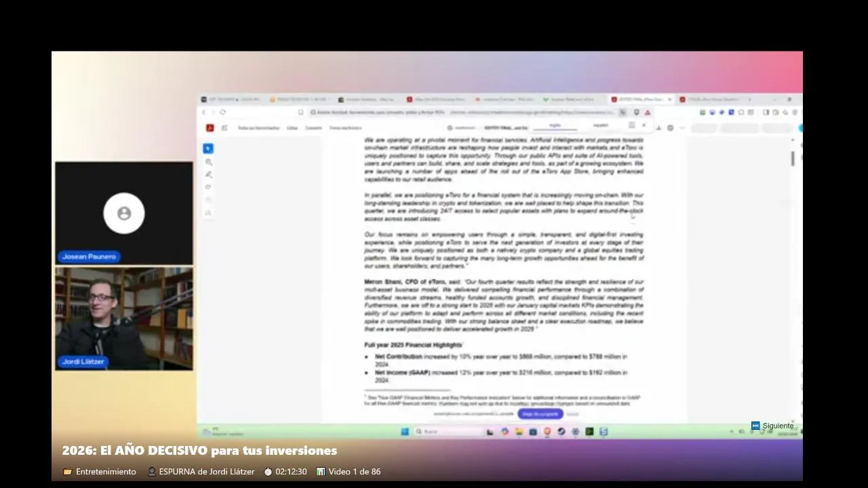Select the blue cursor selection tool in Acrobat sidebar
The image size is (868, 488).
coord(208,148)
